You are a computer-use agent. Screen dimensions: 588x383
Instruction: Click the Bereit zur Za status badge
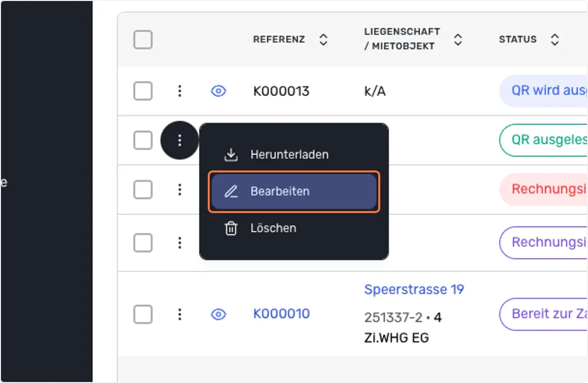click(543, 314)
